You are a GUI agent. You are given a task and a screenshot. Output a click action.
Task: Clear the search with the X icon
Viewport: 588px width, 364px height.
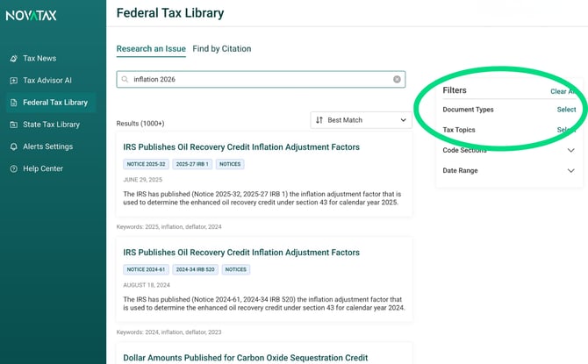point(397,79)
